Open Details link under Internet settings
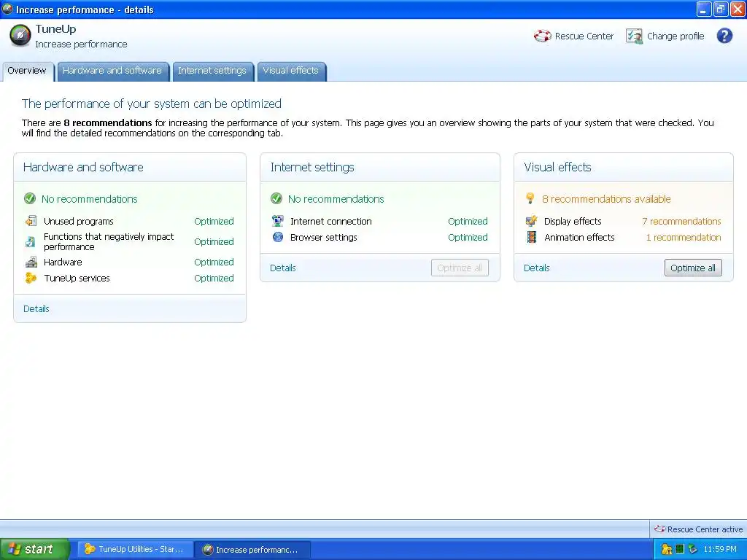Image resolution: width=747 pixels, height=560 pixels. 283,268
